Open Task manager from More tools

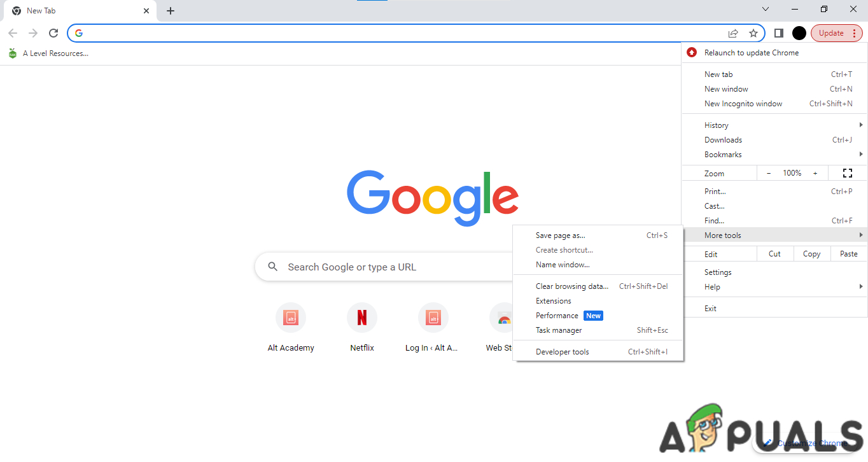pos(598,330)
